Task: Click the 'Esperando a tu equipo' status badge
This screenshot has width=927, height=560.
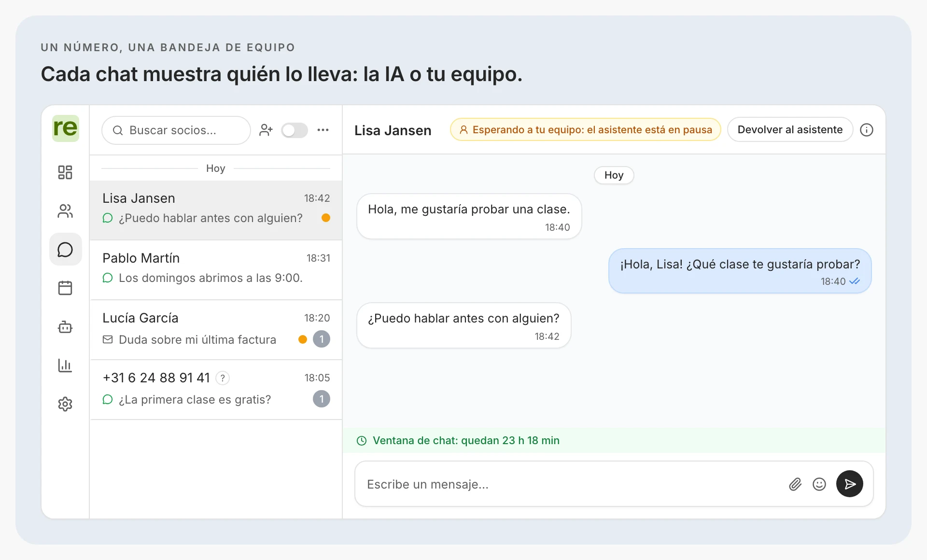Action: click(585, 130)
